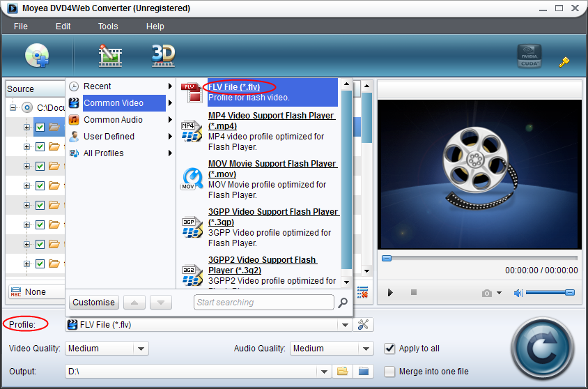Viewport: 588px width, 389px height.
Task: Open the None subtitle dropdown
Action: pos(36,292)
